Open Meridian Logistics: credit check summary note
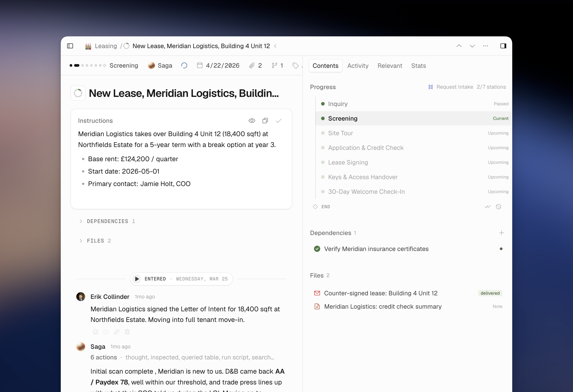This screenshot has width=573, height=392. [383, 306]
